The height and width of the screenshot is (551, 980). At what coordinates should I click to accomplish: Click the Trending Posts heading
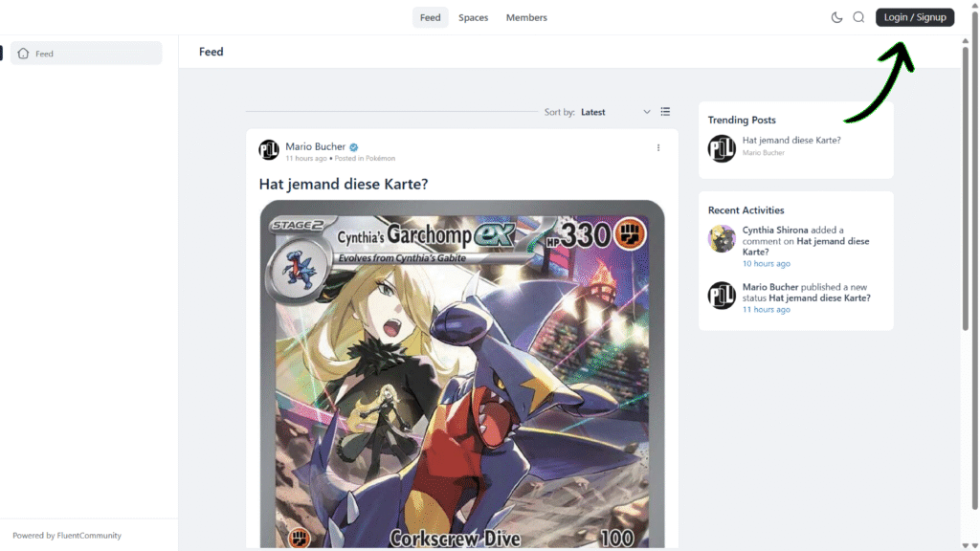(x=742, y=120)
